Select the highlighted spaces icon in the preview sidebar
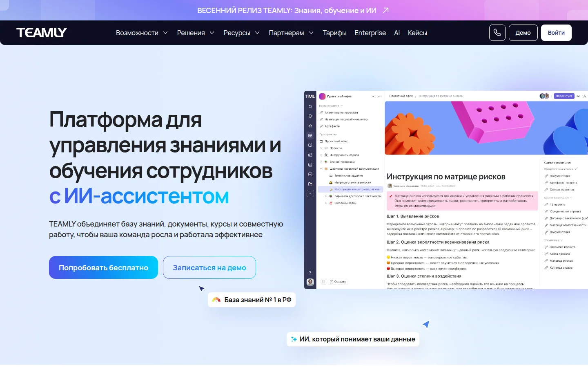This screenshot has height=368, width=588. tap(310, 135)
